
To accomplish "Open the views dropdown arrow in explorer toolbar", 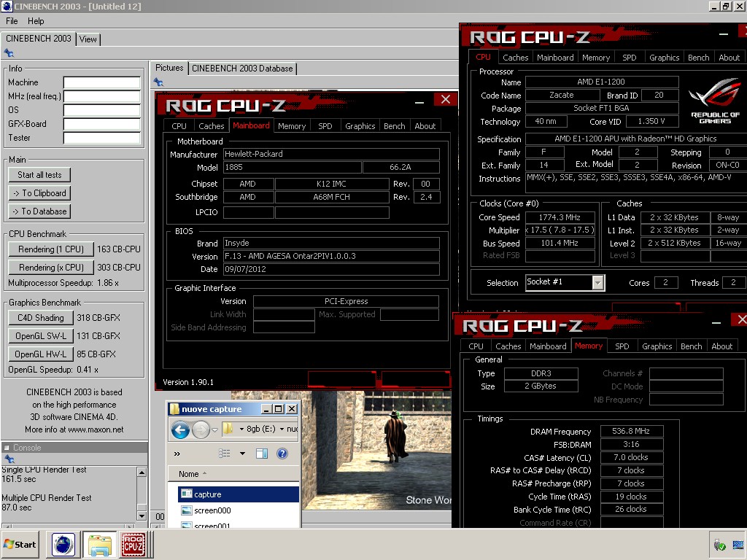I will 242,454.
